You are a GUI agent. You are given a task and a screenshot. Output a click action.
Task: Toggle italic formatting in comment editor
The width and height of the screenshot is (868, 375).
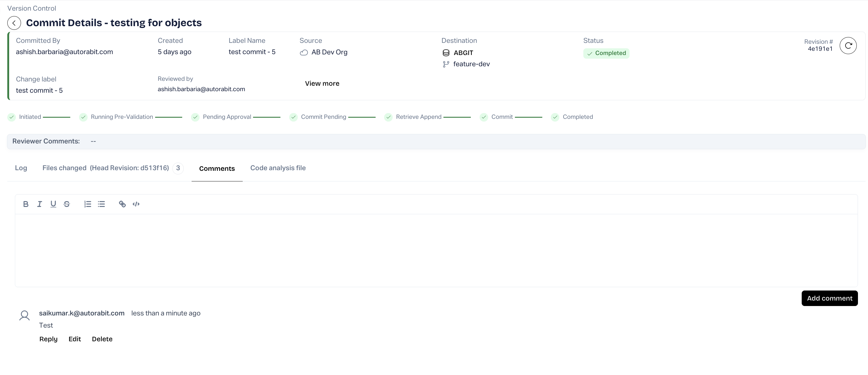point(40,204)
